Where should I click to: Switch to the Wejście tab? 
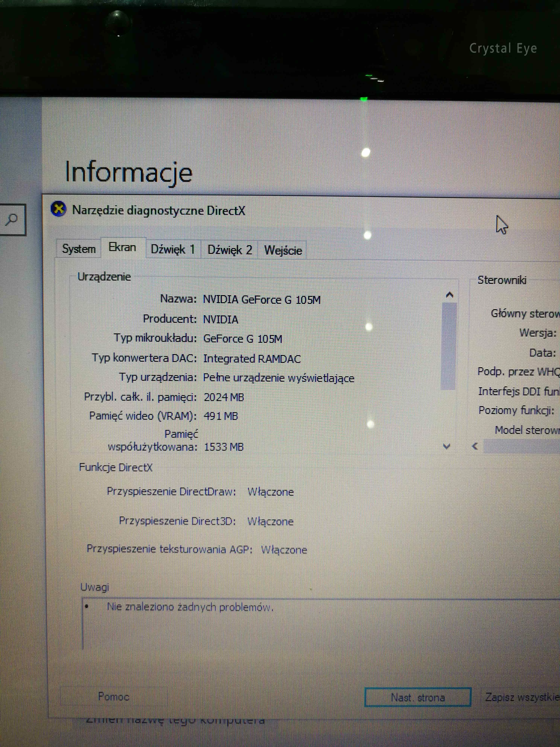click(283, 251)
